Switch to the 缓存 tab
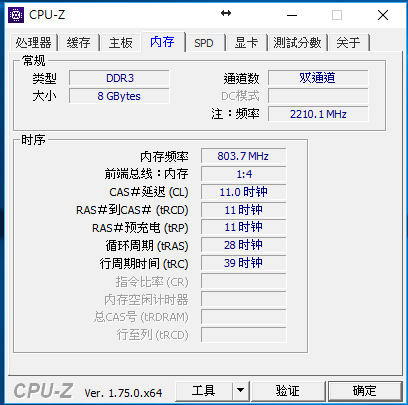This screenshot has height=405, width=408. 78,43
